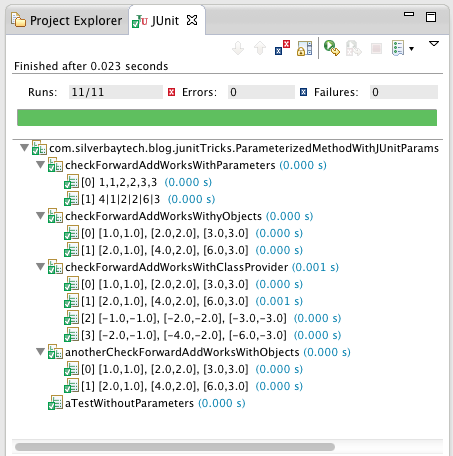Image resolution: width=453 pixels, height=456 pixels.
Task: Click the Rerun Test icon
Action: [332, 48]
